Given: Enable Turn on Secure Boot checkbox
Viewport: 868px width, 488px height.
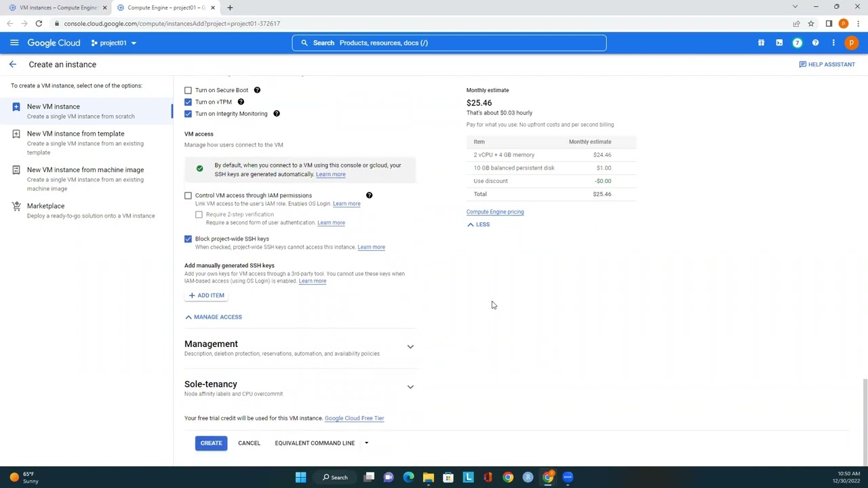Looking at the screenshot, I should click(189, 90).
